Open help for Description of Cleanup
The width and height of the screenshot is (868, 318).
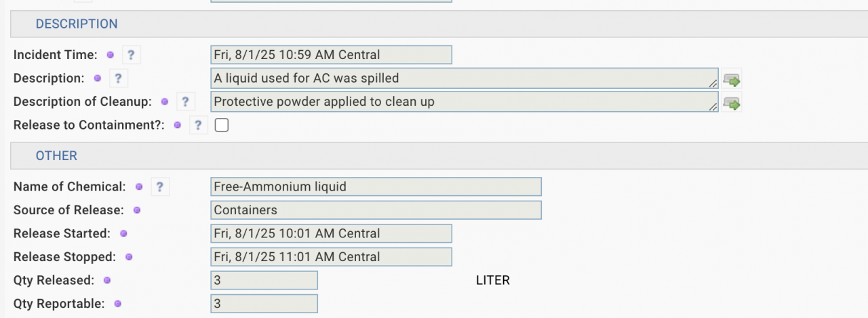pos(185,102)
